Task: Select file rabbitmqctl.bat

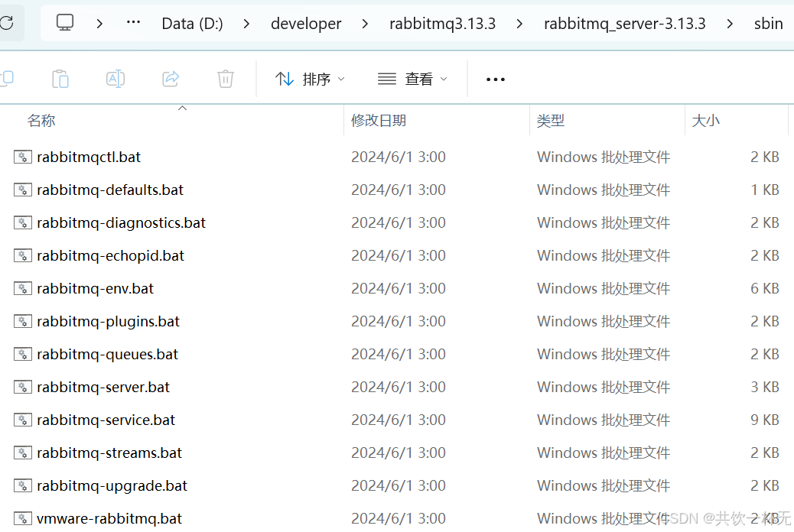Action: [89, 157]
